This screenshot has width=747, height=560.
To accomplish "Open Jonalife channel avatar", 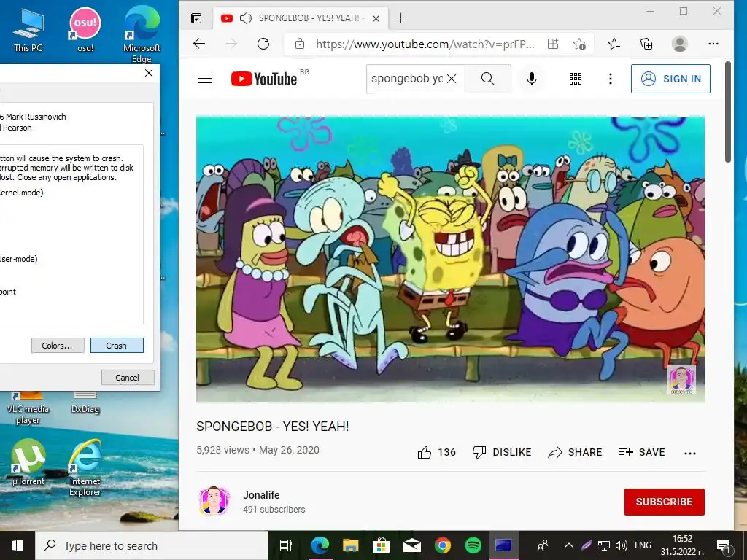I will [x=214, y=501].
